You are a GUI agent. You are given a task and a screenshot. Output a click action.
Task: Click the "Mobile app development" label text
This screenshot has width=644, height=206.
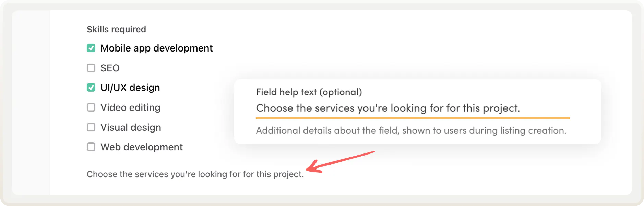(x=156, y=48)
